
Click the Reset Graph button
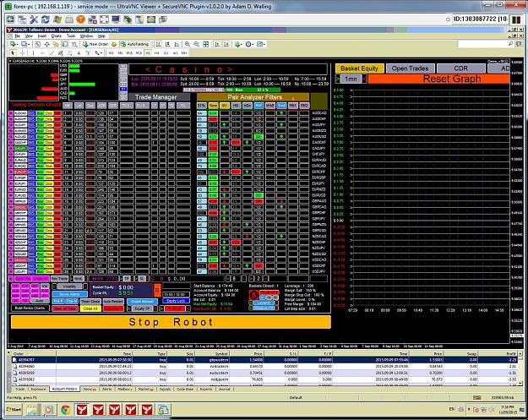(x=438, y=79)
